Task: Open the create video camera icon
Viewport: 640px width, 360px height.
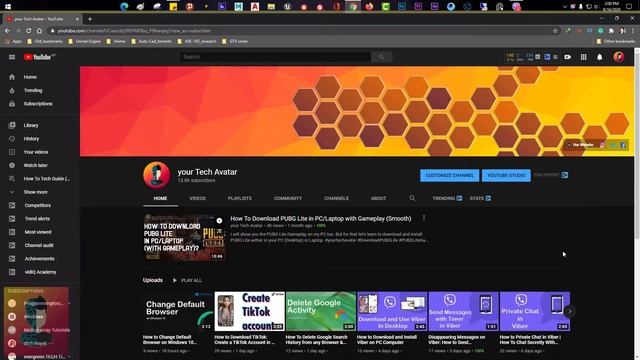Action: click(x=568, y=57)
